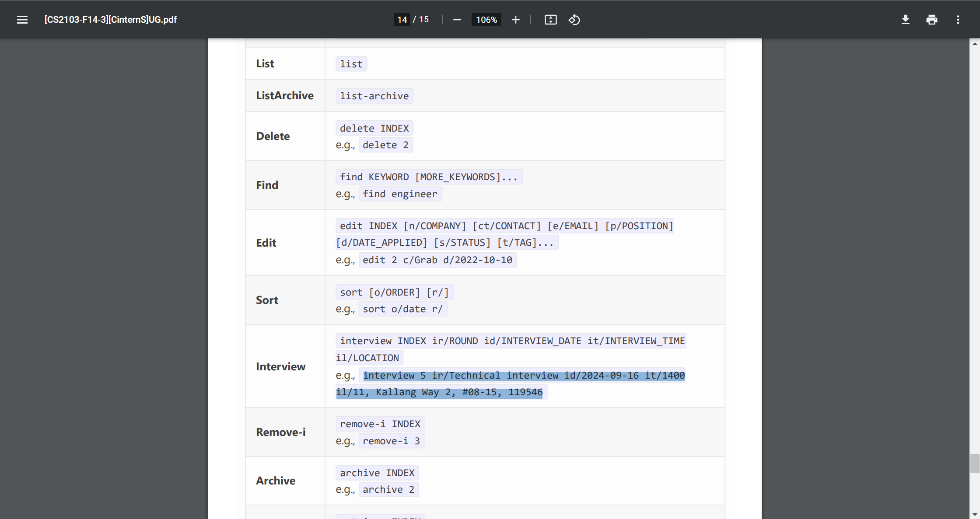This screenshot has width=980, height=519.
Task: Rotate the document counterclockwise
Action: (x=574, y=20)
